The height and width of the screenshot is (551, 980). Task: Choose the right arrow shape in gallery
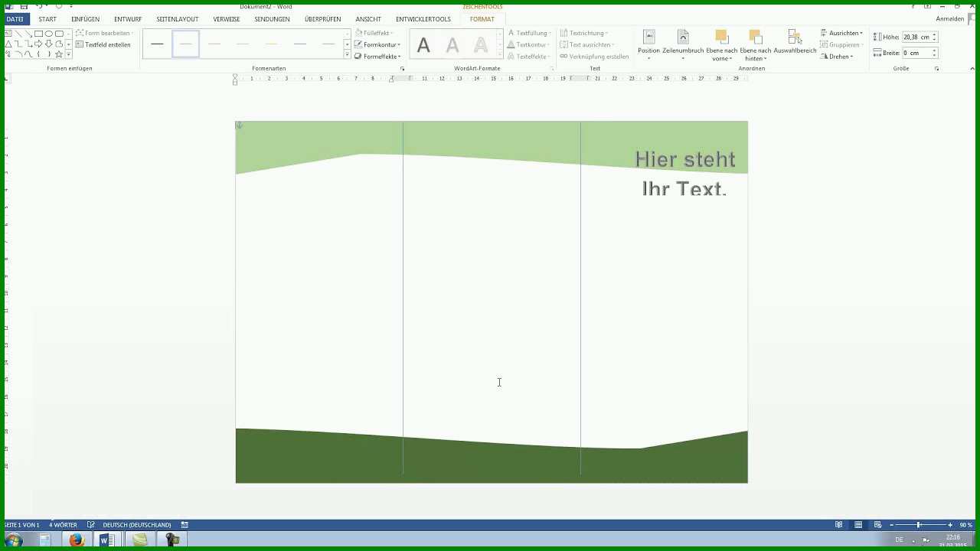[38, 44]
